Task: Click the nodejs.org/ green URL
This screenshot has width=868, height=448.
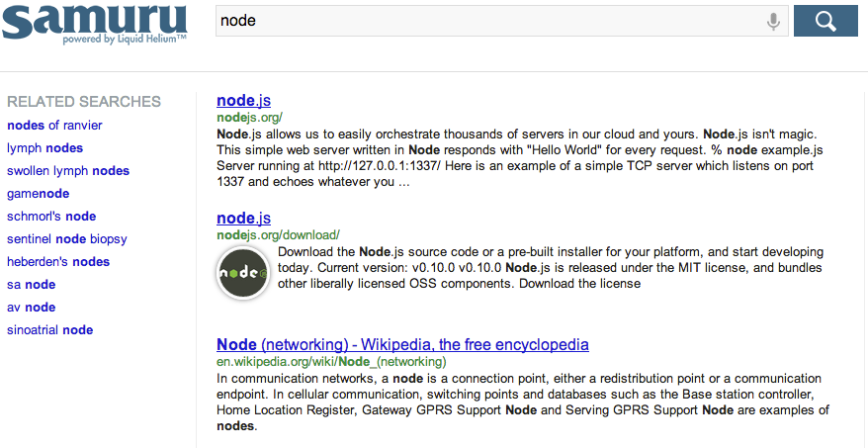Action: tap(250, 118)
